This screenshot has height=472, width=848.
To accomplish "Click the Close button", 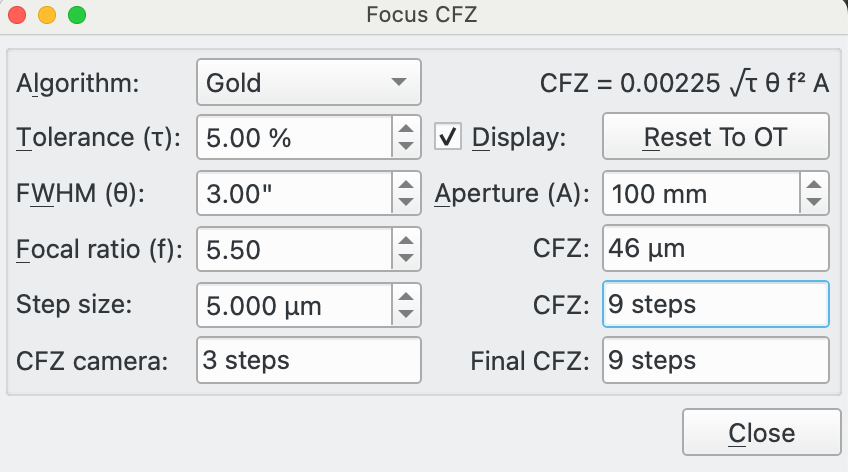I will (761, 433).
